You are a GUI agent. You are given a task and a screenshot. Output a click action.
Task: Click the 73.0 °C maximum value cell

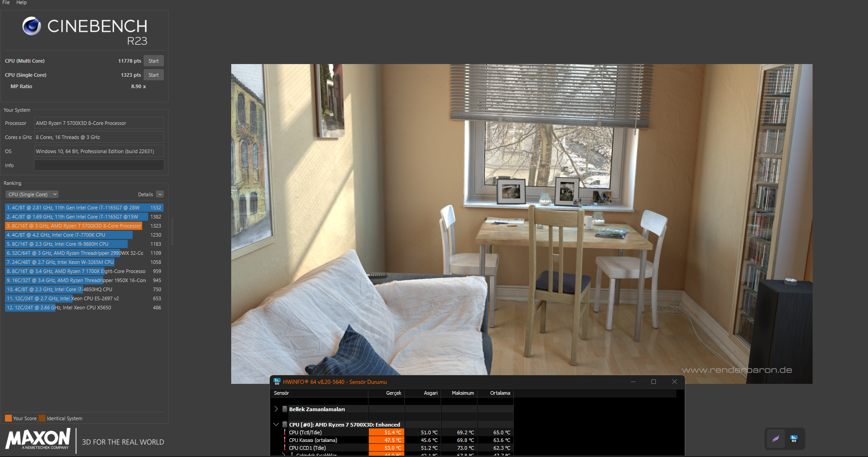459,448
